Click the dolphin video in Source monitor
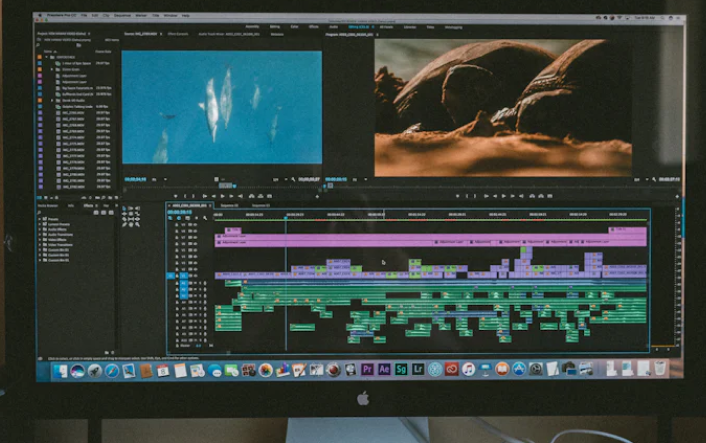The height and width of the screenshot is (443, 706). tap(221, 107)
